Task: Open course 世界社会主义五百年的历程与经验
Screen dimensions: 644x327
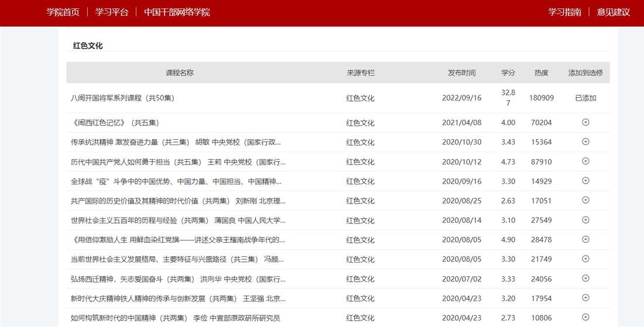Action: point(178,221)
